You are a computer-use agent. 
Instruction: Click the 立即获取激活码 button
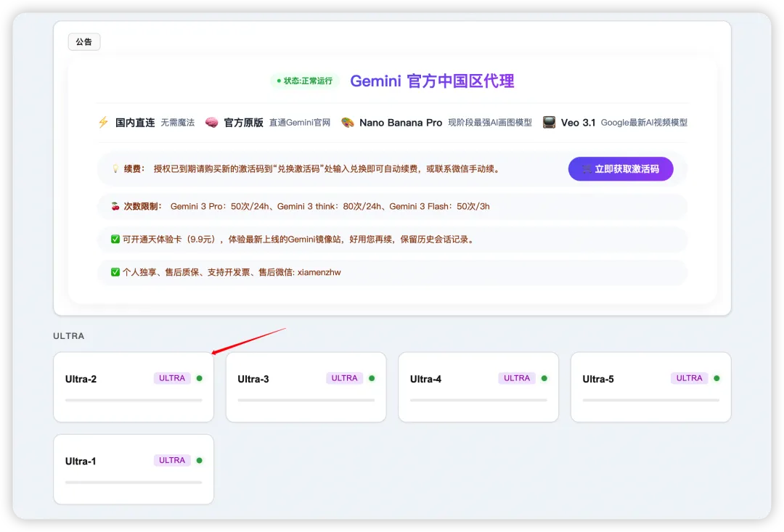(x=621, y=169)
